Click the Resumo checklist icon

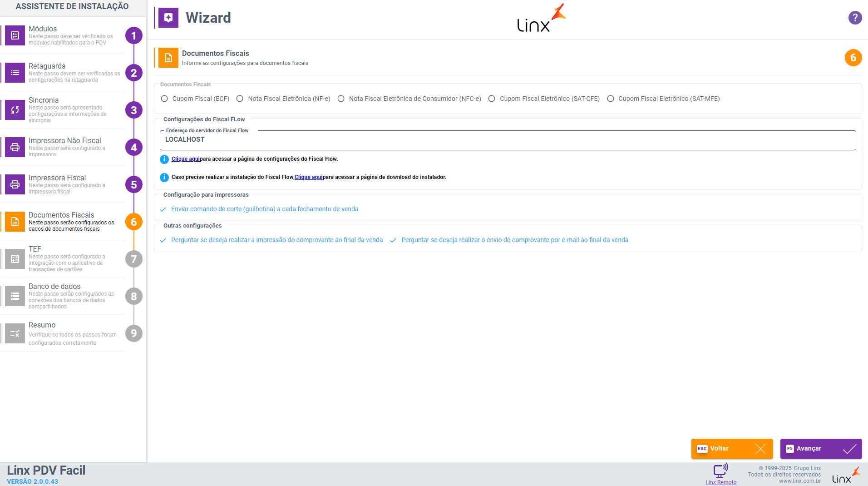click(15, 333)
